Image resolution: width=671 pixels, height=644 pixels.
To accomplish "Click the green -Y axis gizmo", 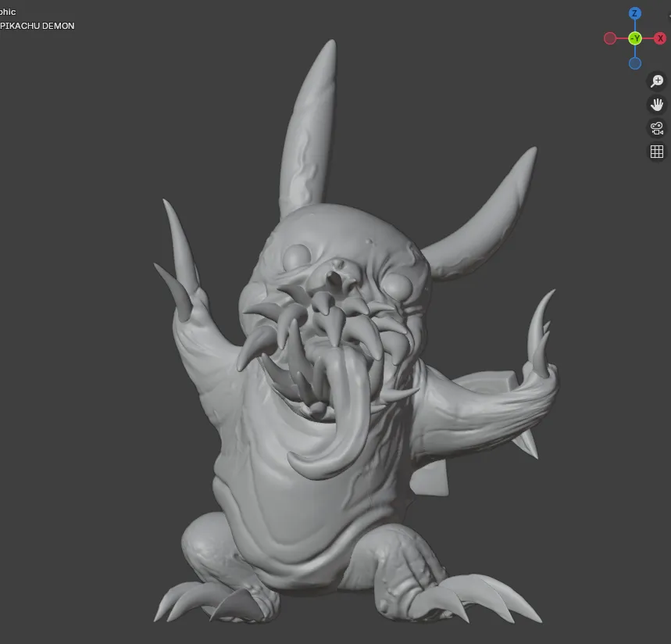I will 635,38.
